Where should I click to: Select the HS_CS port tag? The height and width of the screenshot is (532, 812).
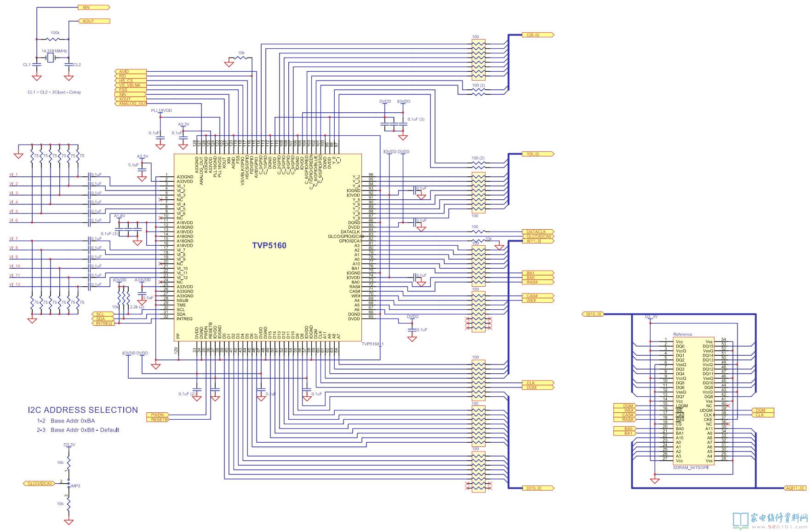[x=131, y=81]
